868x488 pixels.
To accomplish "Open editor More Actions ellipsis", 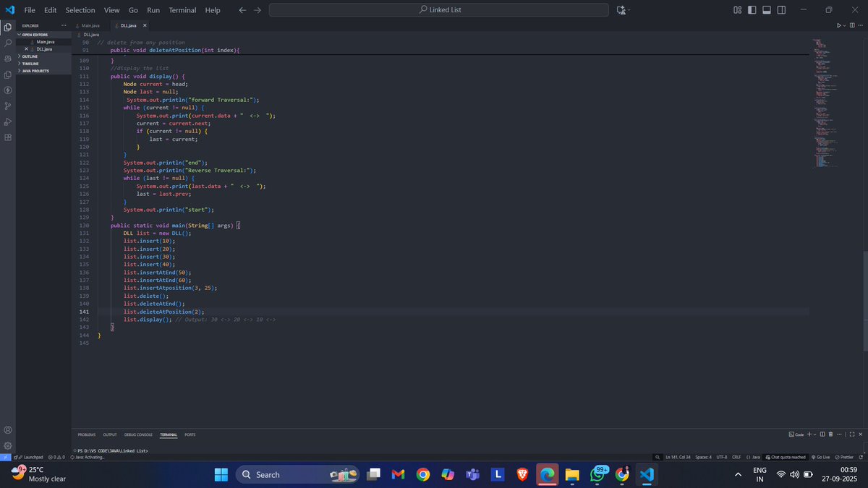I will [859, 25].
